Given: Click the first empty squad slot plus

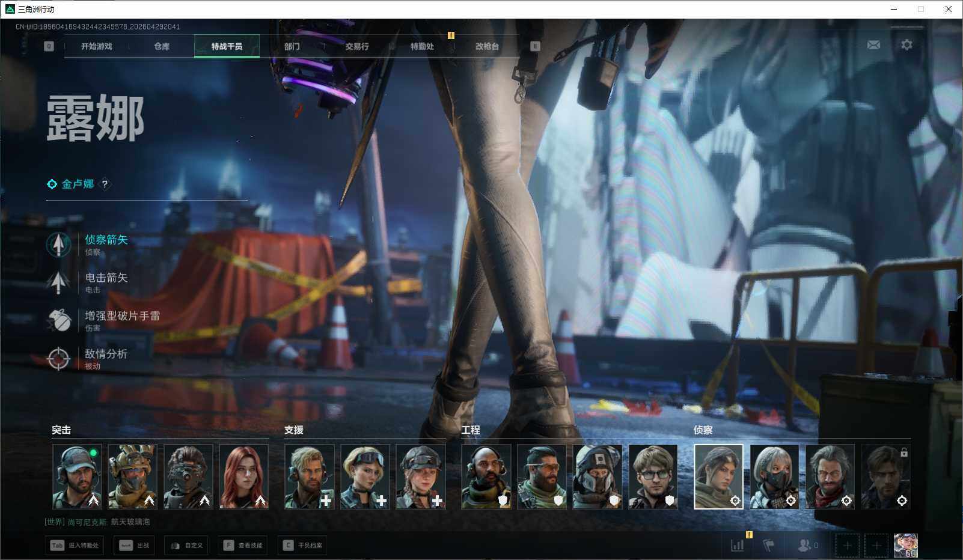Looking at the screenshot, I should point(847,546).
